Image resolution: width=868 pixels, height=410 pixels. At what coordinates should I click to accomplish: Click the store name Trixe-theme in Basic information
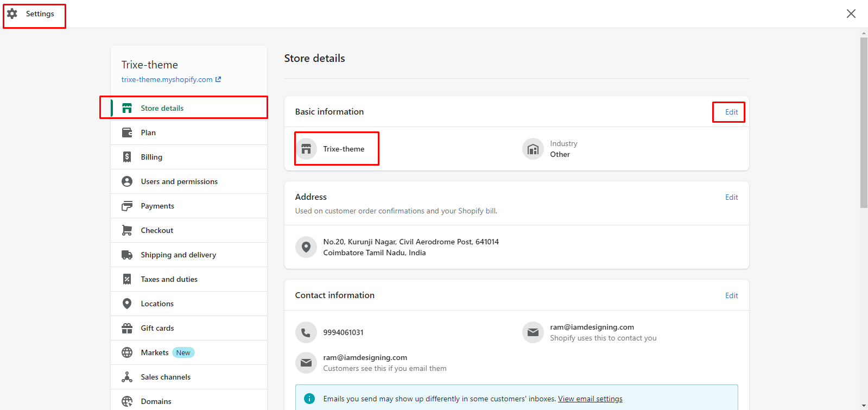coord(344,149)
